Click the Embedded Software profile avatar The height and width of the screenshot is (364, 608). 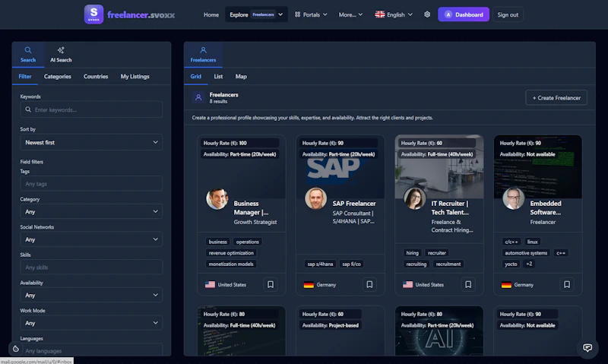click(x=514, y=198)
